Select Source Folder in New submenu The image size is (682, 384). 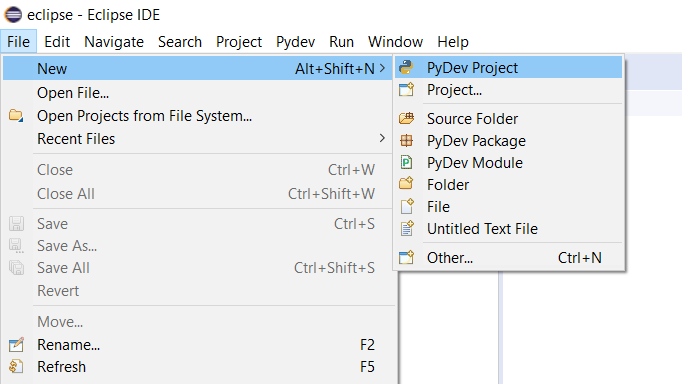[508, 118]
